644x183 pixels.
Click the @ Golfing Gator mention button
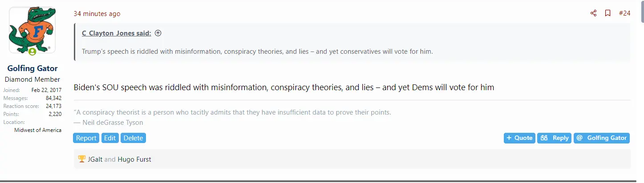[x=601, y=138]
